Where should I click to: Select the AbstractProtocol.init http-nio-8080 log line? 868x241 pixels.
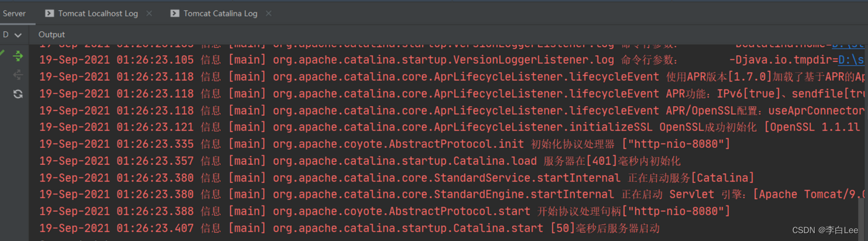(385, 144)
